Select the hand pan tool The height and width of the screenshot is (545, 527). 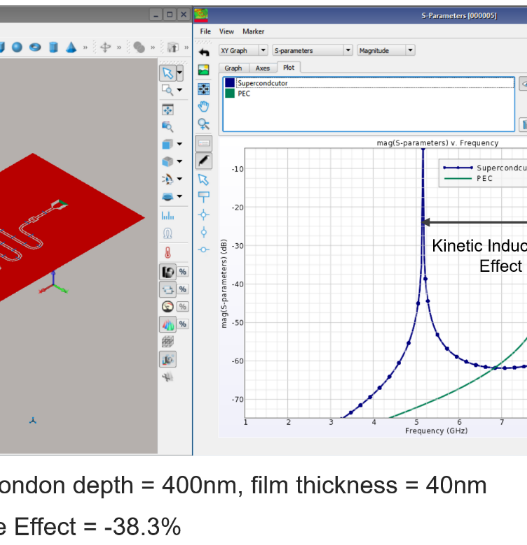point(204,106)
